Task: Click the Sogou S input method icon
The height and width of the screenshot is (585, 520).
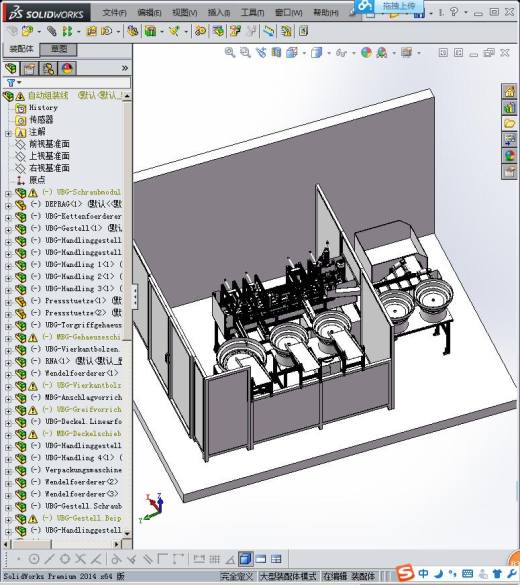Action: click(x=405, y=573)
